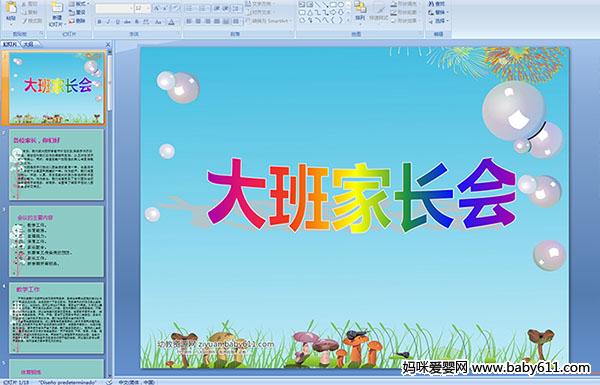Click the Align Text button

(261, 12)
